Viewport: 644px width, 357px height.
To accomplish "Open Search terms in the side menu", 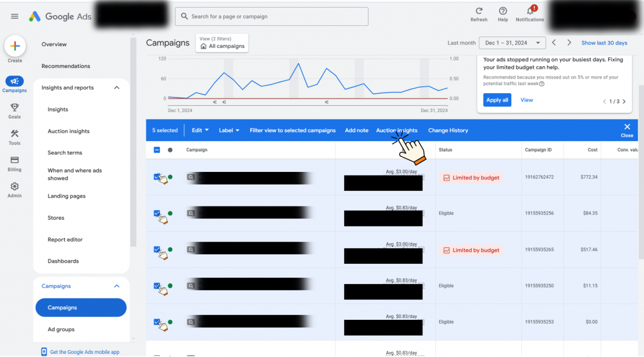I will point(65,153).
